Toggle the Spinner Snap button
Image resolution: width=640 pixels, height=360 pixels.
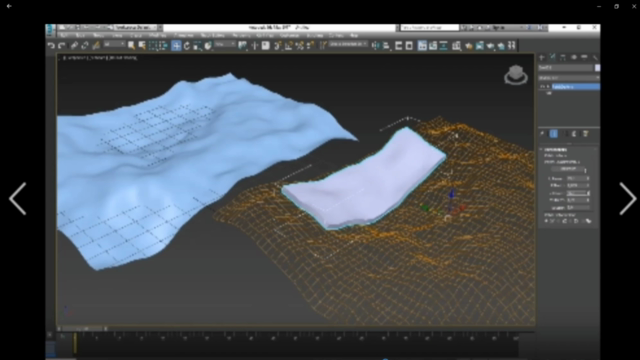coord(310,45)
